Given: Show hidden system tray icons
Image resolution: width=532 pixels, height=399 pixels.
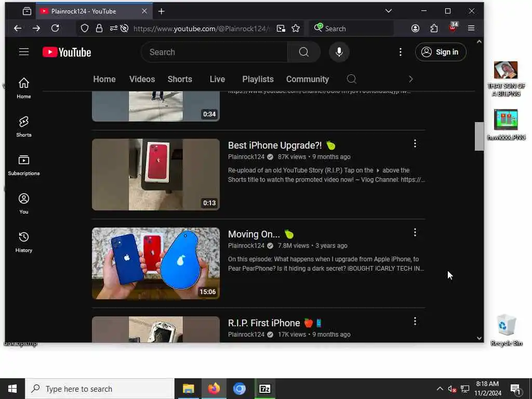Looking at the screenshot, I should (x=440, y=389).
